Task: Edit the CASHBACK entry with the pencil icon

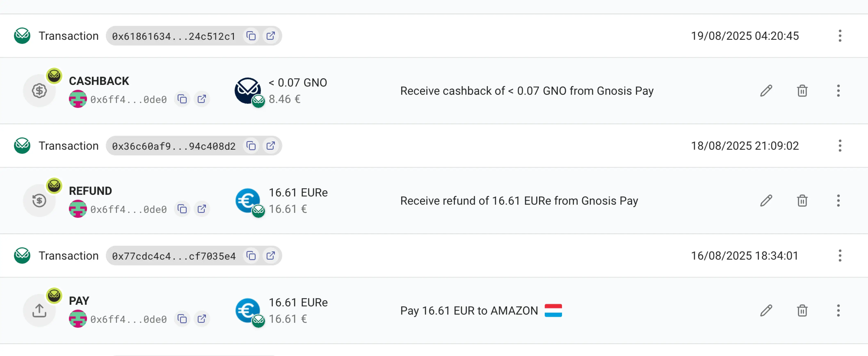Action: [x=766, y=91]
